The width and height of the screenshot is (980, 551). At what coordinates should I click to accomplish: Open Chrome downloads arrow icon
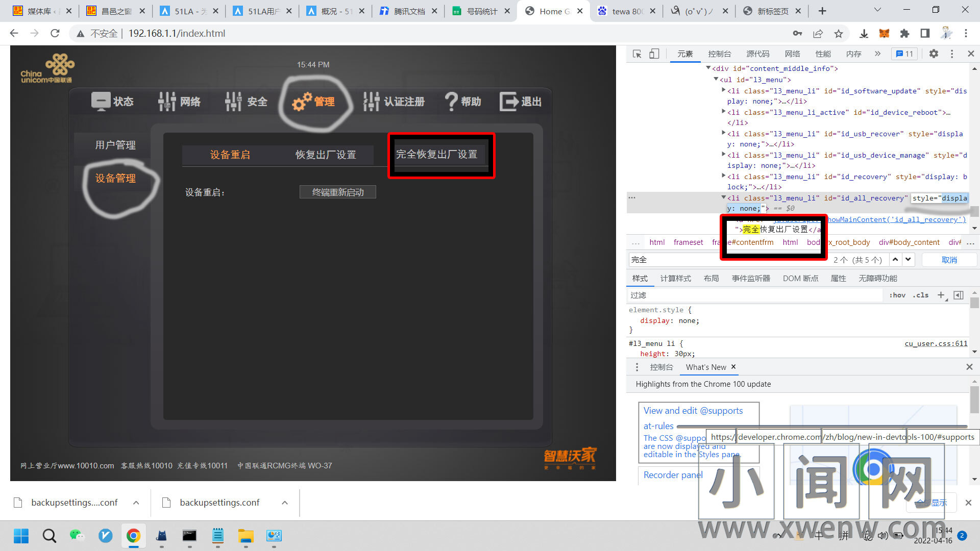point(864,33)
